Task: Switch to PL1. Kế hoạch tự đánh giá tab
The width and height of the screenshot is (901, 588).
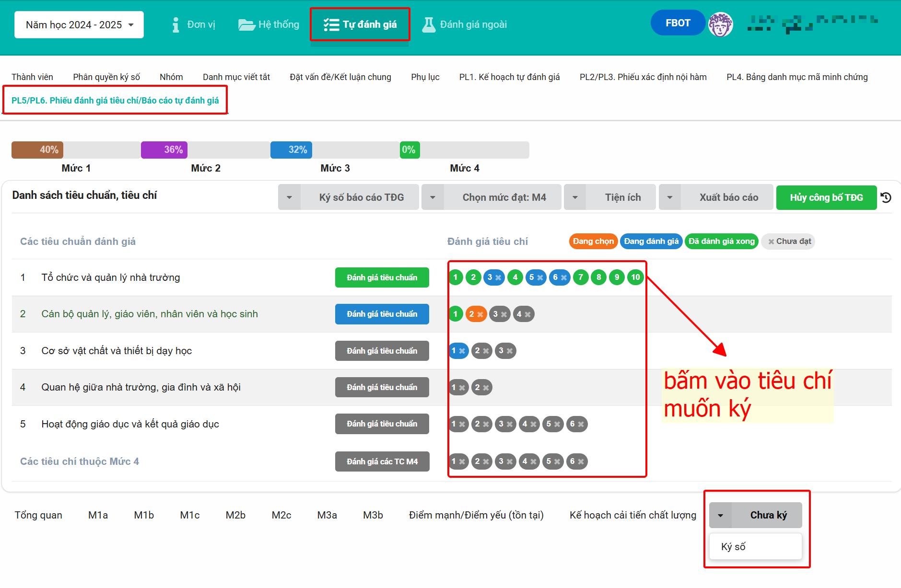Action: pos(509,77)
